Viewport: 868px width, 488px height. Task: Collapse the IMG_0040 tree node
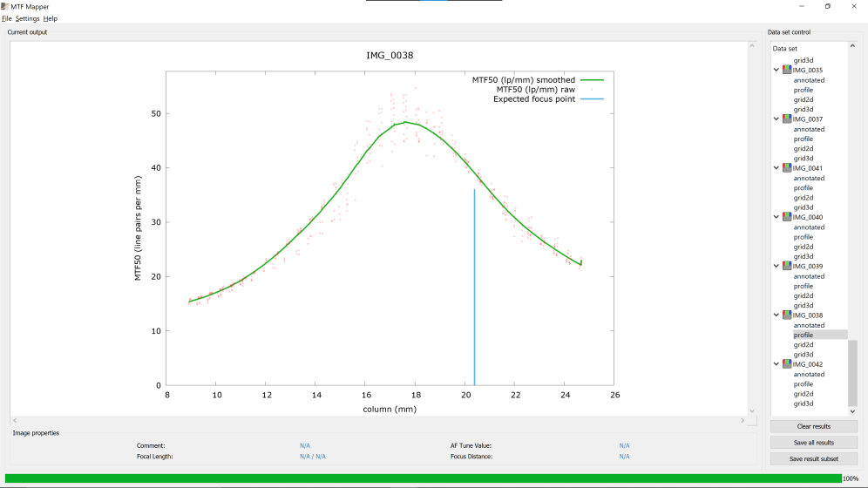[776, 217]
